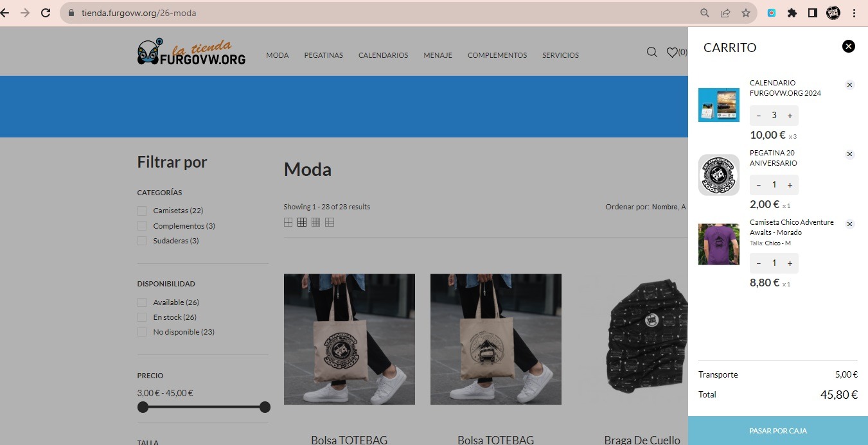
Task: Check the Complementos (3) category filter
Action: [x=141, y=226]
